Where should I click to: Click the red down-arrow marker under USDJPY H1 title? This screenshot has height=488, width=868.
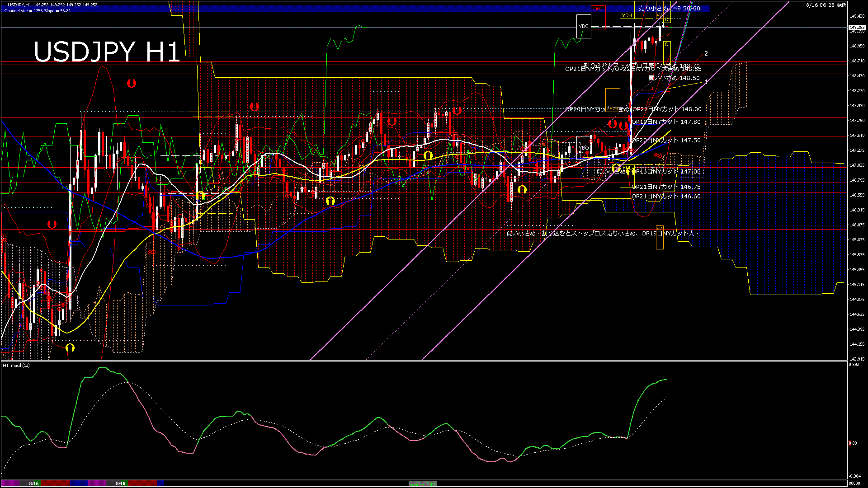(x=132, y=83)
